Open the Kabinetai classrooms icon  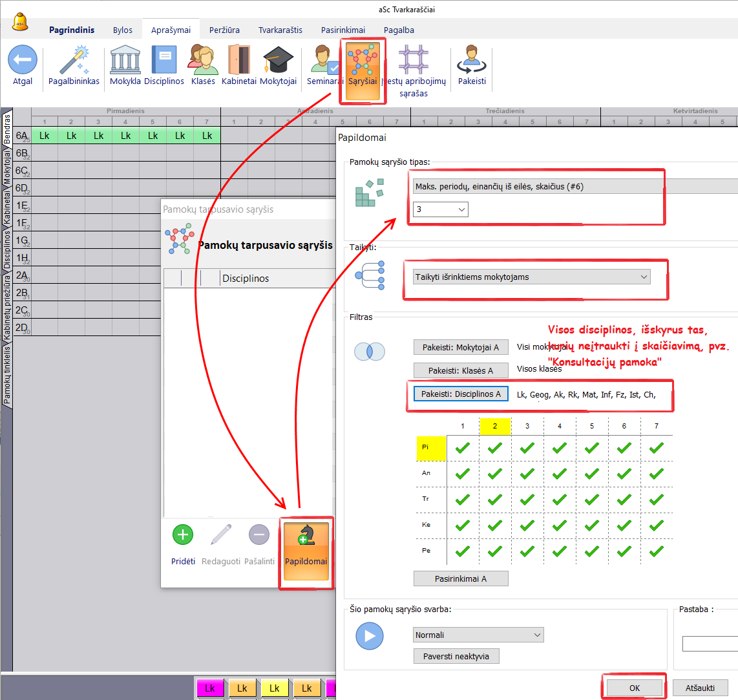click(x=239, y=60)
